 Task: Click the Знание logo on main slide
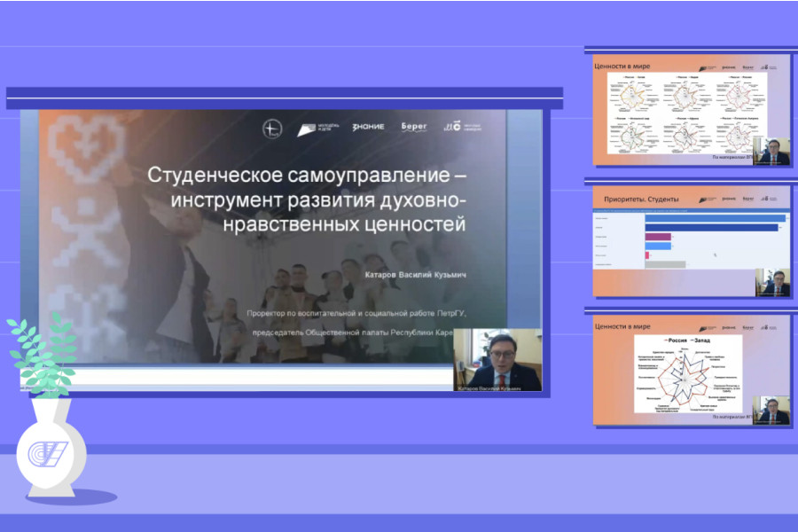click(368, 127)
